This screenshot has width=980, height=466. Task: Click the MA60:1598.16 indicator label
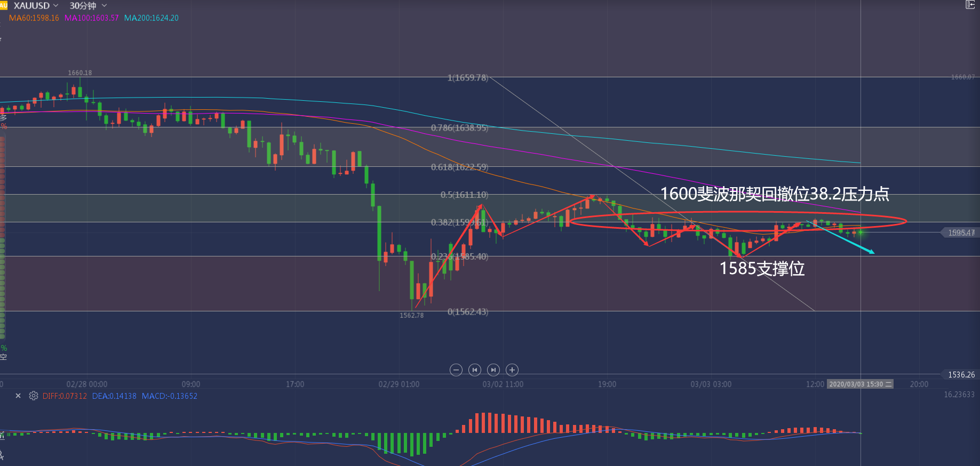point(34,18)
